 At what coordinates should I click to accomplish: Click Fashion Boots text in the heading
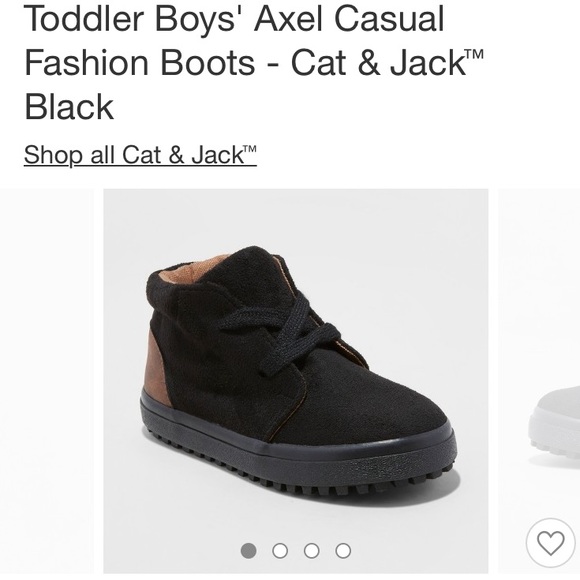[139, 62]
